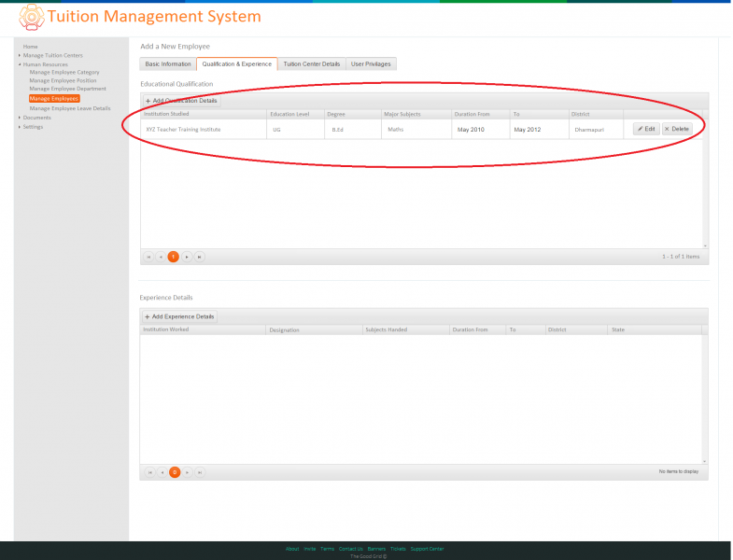Screen dimensions: 733x560
Task: Sort by Education Level column header
Action: pyautogui.click(x=295, y=114)
